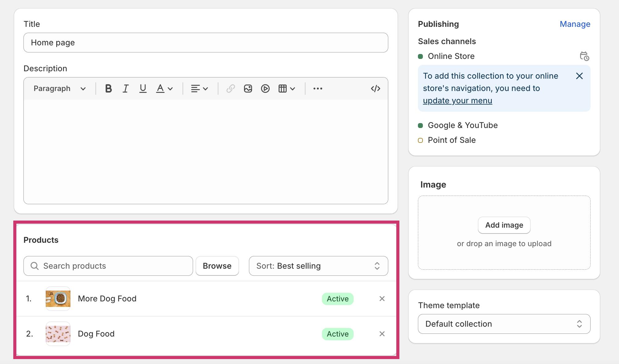Remove Dog Food from collection

coord(382,334)
